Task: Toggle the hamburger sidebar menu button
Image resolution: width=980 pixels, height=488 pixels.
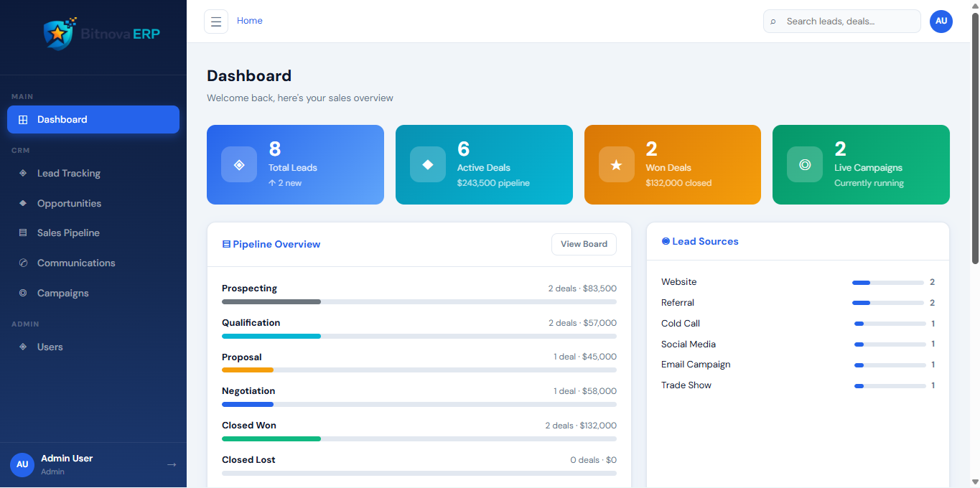Action: point(216,22)
